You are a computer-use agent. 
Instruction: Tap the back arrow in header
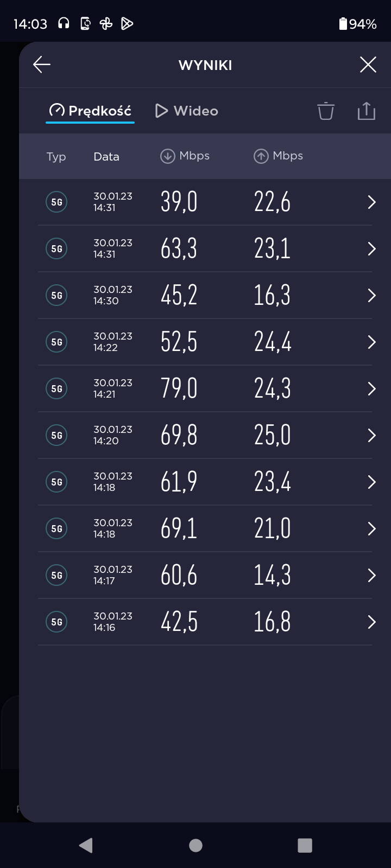click(42, 65)
